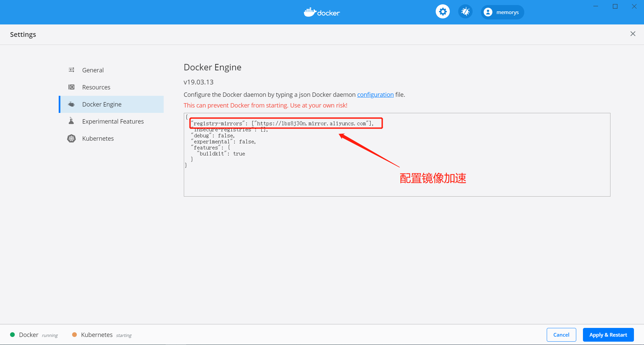Screen dimensions: 644x345
Task: Open the memorys account menu
Action: coord(502,12)
